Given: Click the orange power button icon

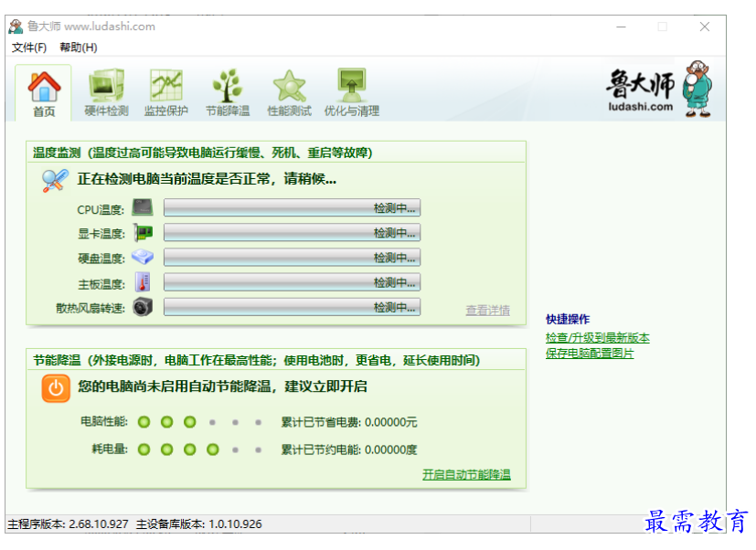Looking at the screenshot, I should point(56,388).
